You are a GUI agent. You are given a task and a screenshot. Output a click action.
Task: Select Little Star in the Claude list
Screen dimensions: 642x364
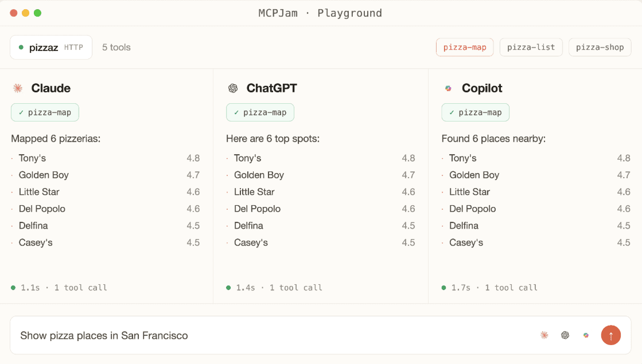pos(39,192)
